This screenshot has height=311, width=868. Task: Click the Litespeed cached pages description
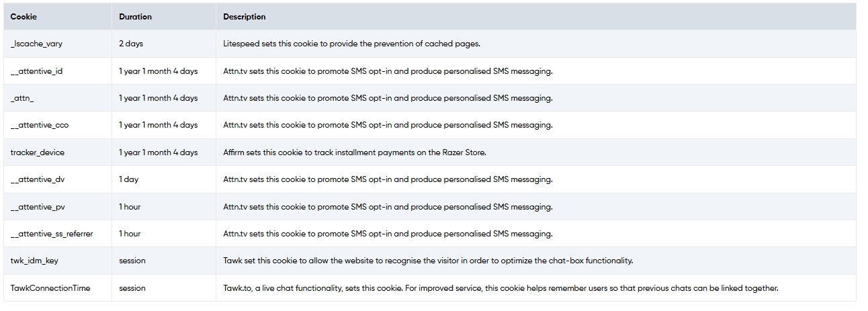pos(351,44)
